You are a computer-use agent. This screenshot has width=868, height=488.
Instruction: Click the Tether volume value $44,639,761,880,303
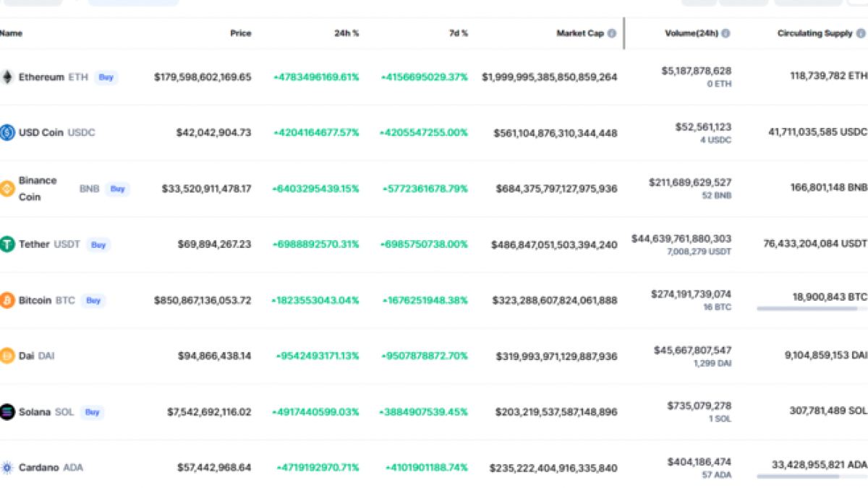coord(681,239)
